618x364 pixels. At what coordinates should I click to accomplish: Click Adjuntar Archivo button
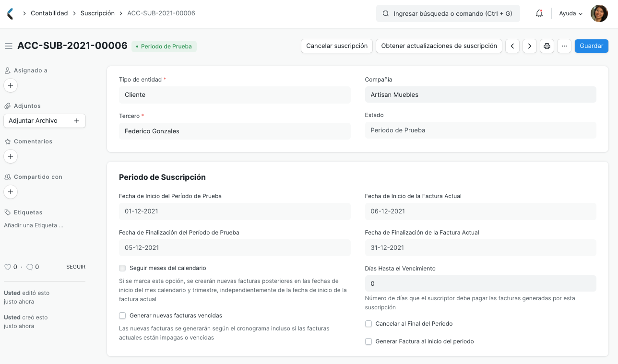(x=45, y=121)
